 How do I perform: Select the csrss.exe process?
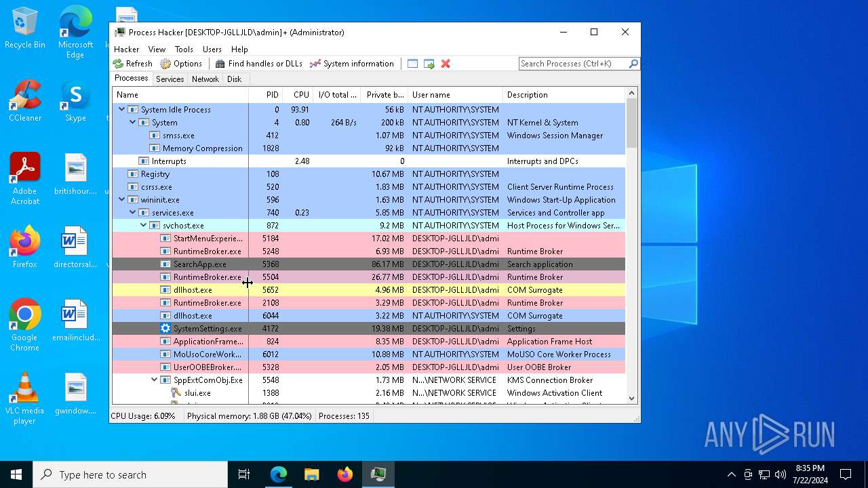(369, 186)
